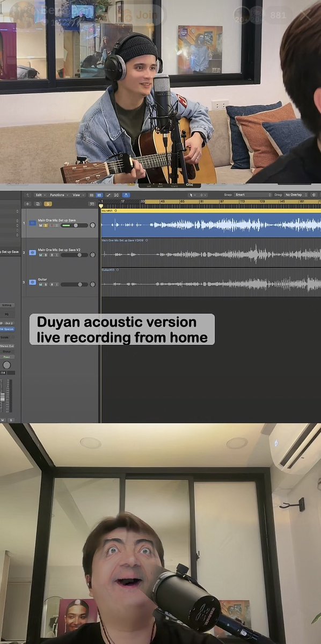Click ruler at bar 17
This screenshot has height=644, width=321.
(x=123, y=201)
